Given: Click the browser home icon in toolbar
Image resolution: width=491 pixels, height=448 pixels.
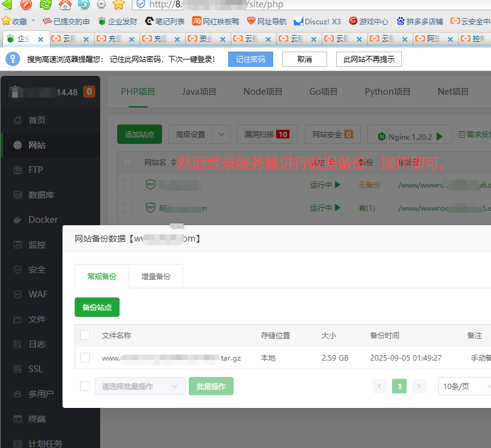Looking at the screenshot, I should (65, 5).
